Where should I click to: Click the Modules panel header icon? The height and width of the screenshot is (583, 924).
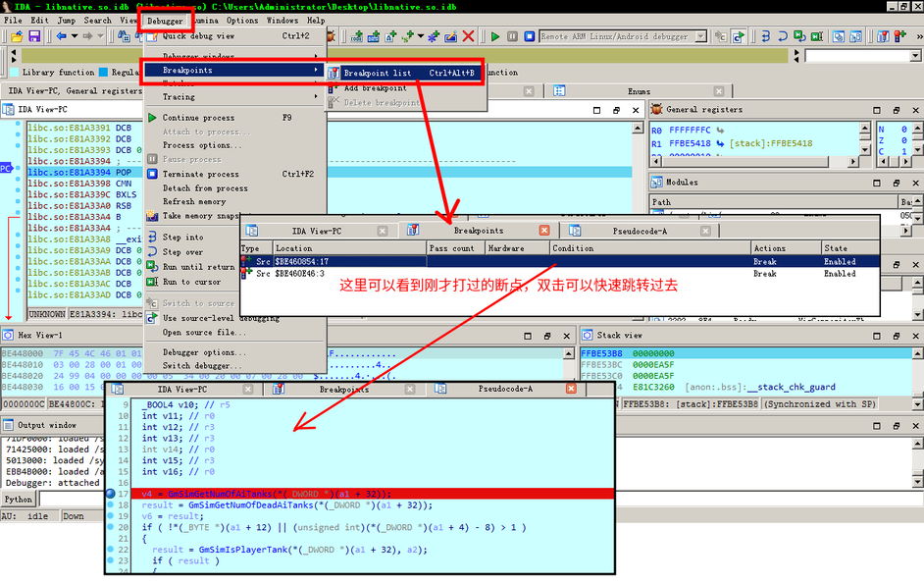click(656, 183)
